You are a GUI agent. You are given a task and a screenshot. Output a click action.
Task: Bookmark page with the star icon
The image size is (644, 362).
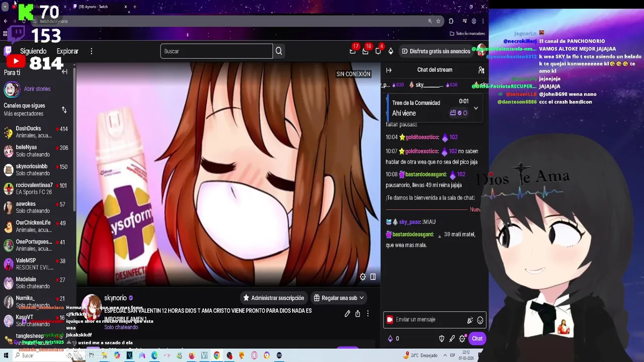438,21
